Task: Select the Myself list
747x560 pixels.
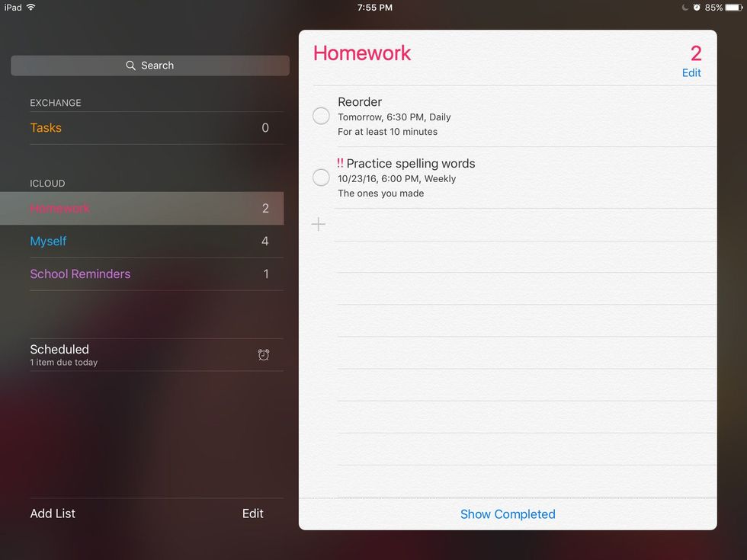Action: pos(49,242)
